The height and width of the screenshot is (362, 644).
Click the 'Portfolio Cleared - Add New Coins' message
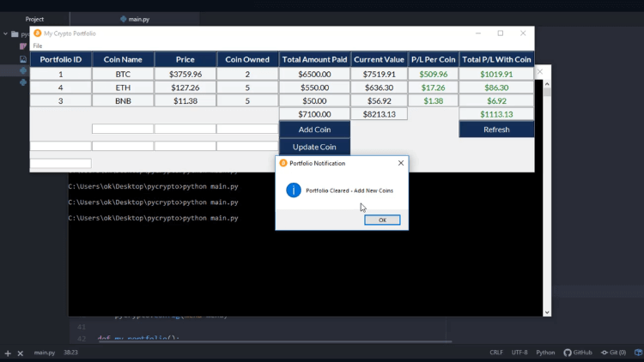point(349,190)
